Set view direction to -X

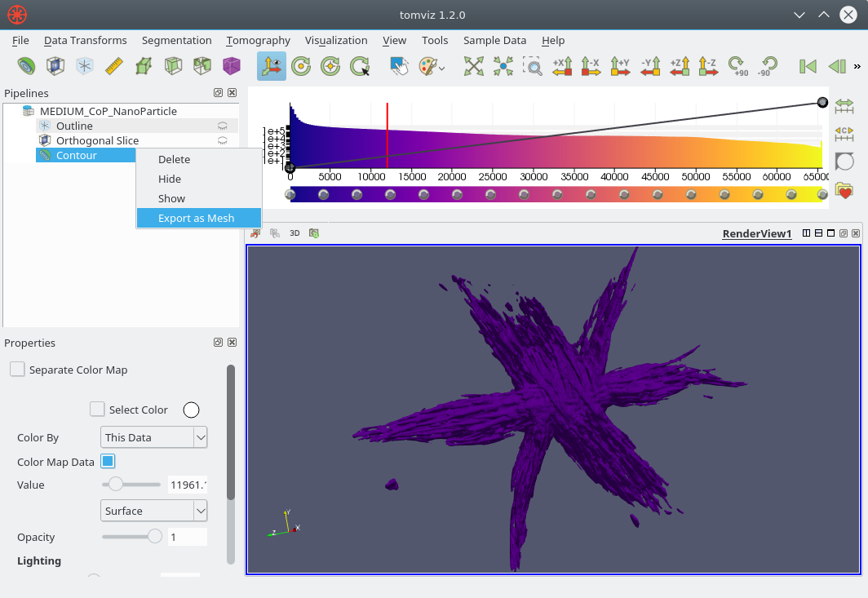coord(591,66)
